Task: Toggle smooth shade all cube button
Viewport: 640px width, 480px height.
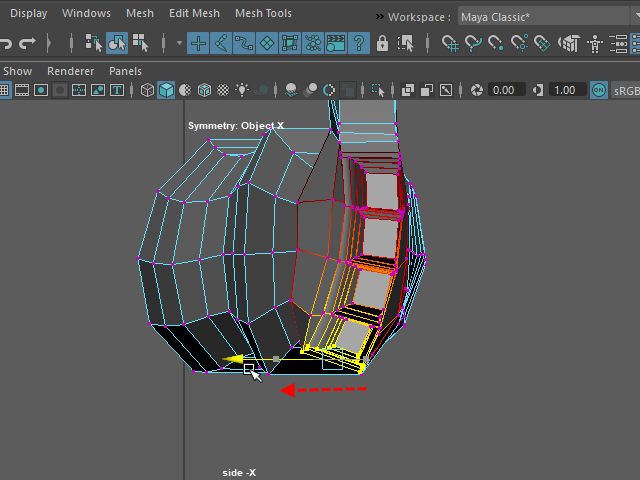Action: pyautogui.click(x=165, y=90)
